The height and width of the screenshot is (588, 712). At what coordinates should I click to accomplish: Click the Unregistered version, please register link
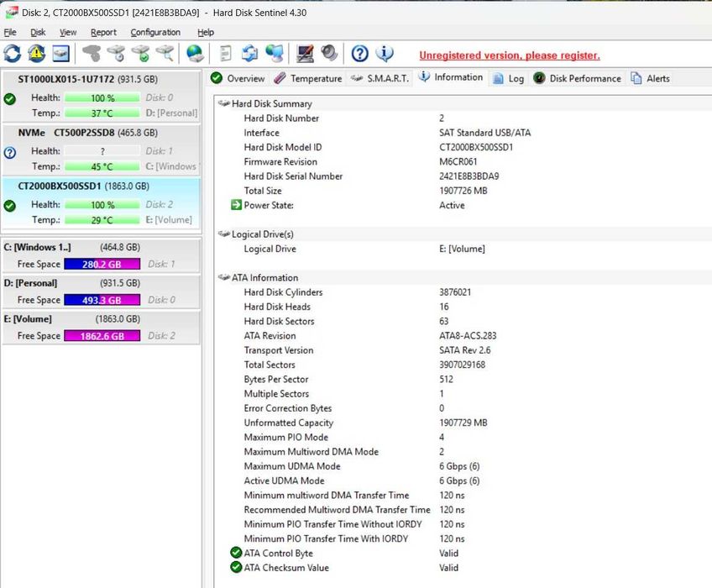pyautogui.click(x=510, y=55)
